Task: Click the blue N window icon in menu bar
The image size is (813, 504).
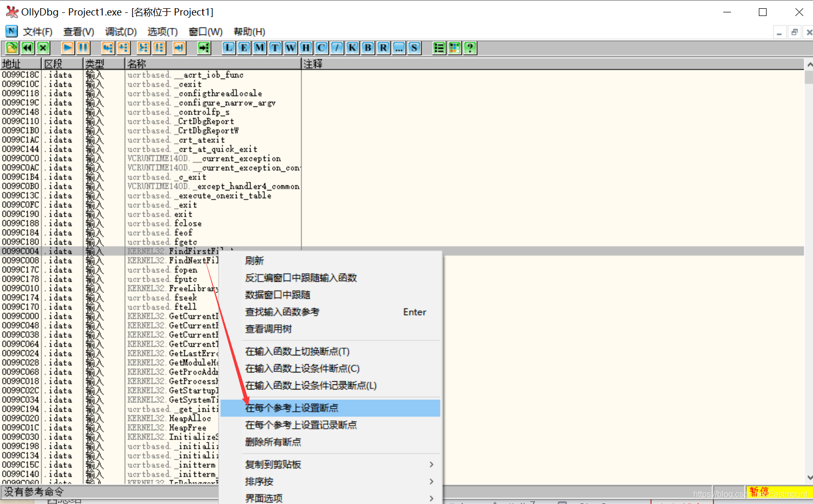Action: [x=11, y=31]
